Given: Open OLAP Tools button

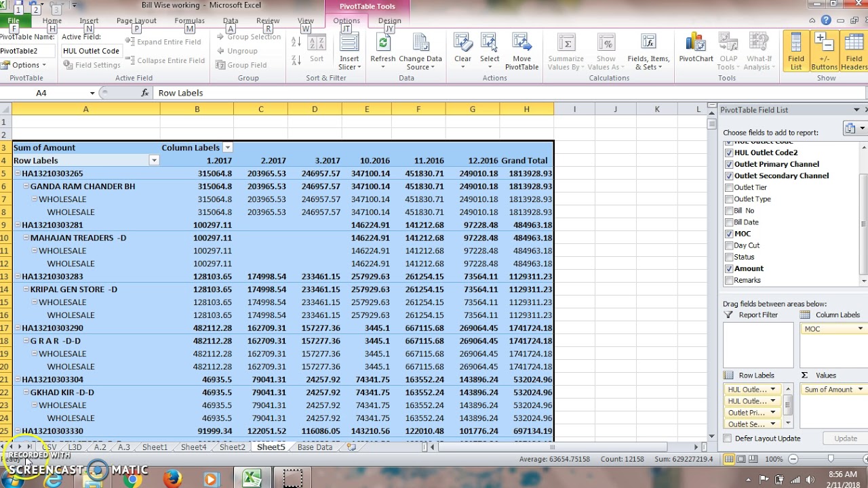Looking at the screenshot, I should [728, 52].
